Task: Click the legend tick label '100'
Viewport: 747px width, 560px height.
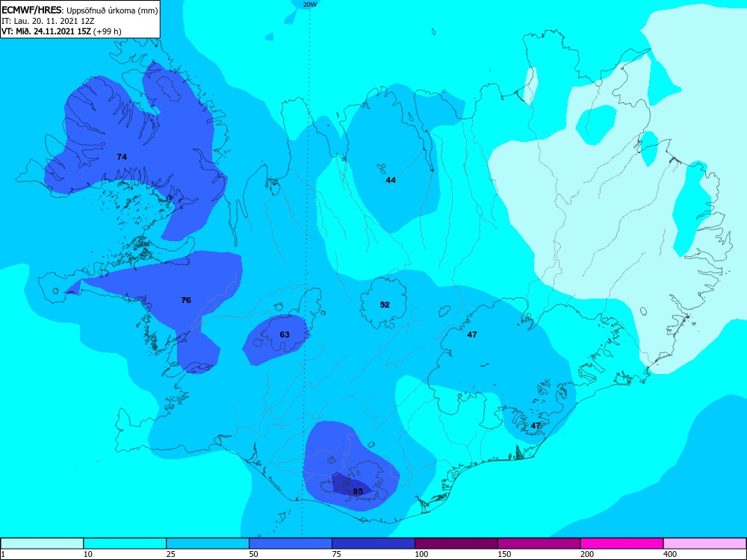Action: [421, 554]
